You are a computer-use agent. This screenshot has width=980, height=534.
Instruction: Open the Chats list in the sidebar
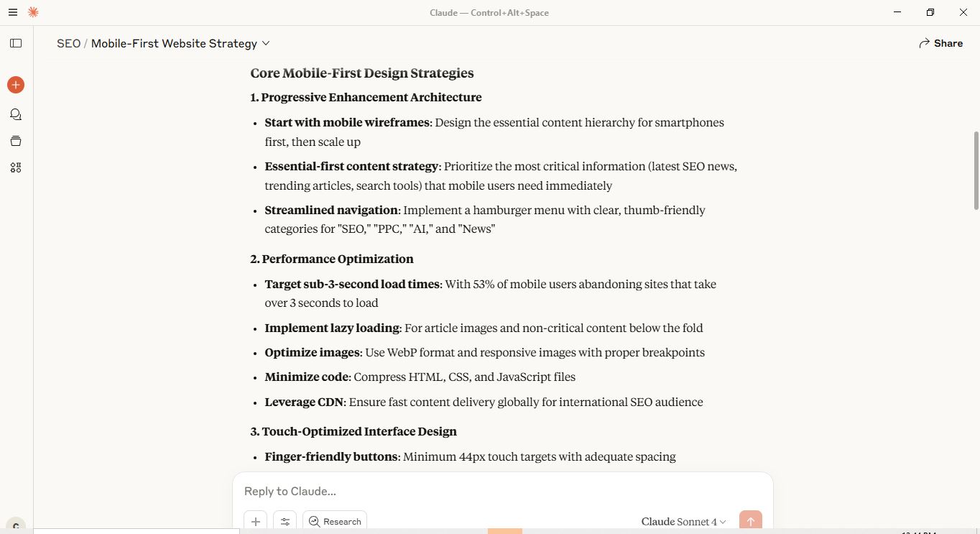[15, 114]
